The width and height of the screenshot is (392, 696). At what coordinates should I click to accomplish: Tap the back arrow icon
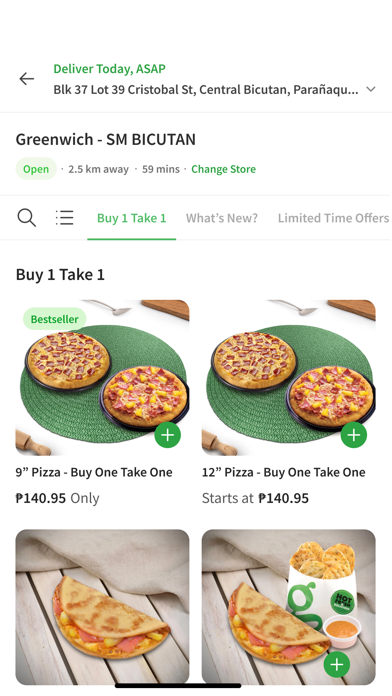pos(27,79)
